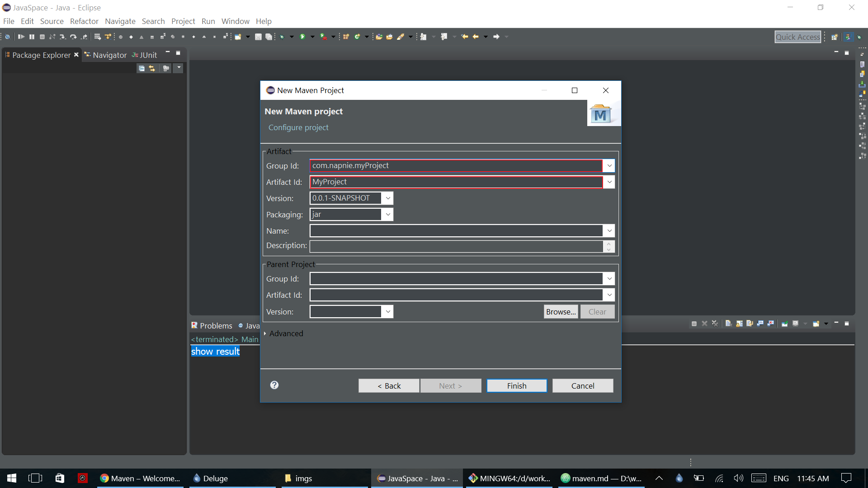Toggle show console on standard error change

(x=771, y=324)
